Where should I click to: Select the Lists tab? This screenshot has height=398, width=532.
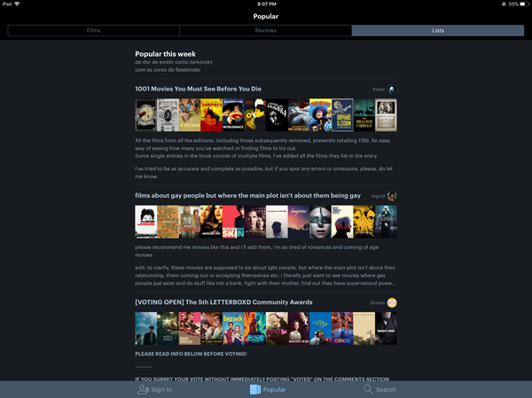438,30
